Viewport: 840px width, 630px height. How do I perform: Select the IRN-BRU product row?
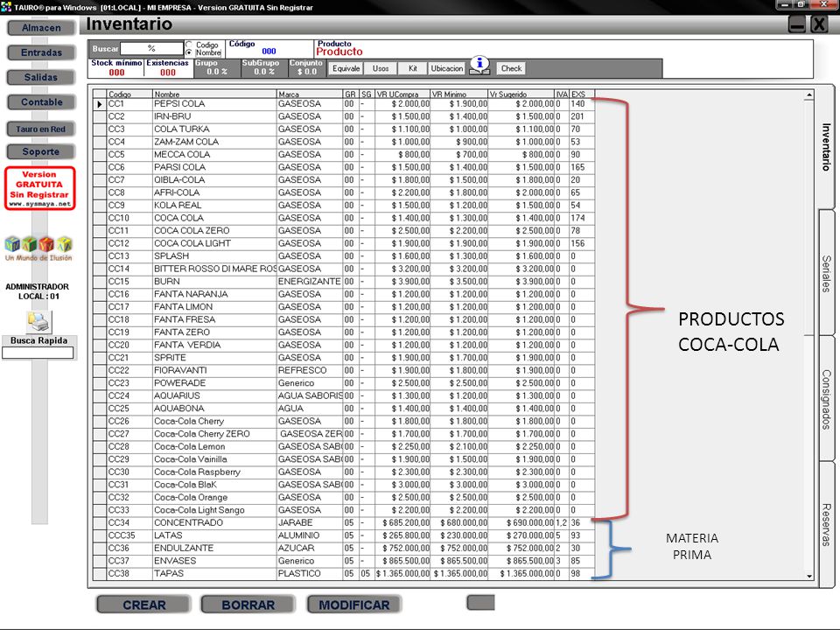tap(343, 116)
